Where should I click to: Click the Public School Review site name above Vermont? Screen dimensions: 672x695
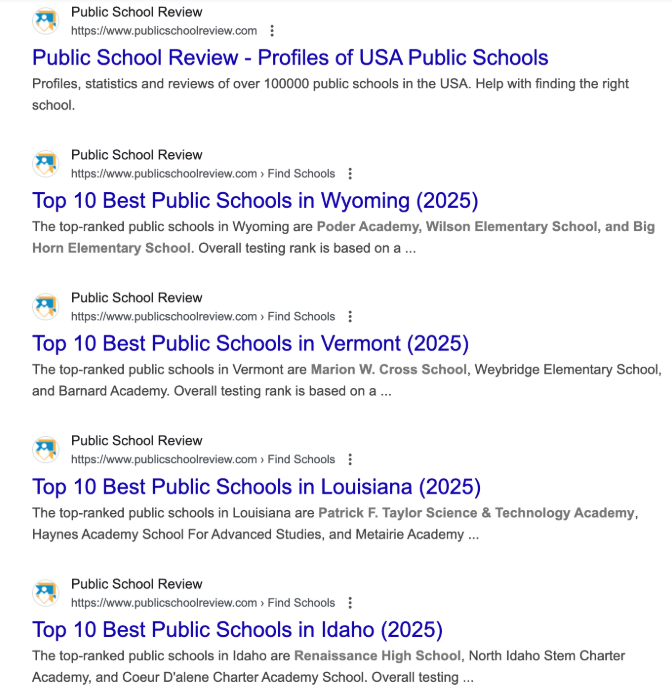pyautogui.click(x=136, y=298)
